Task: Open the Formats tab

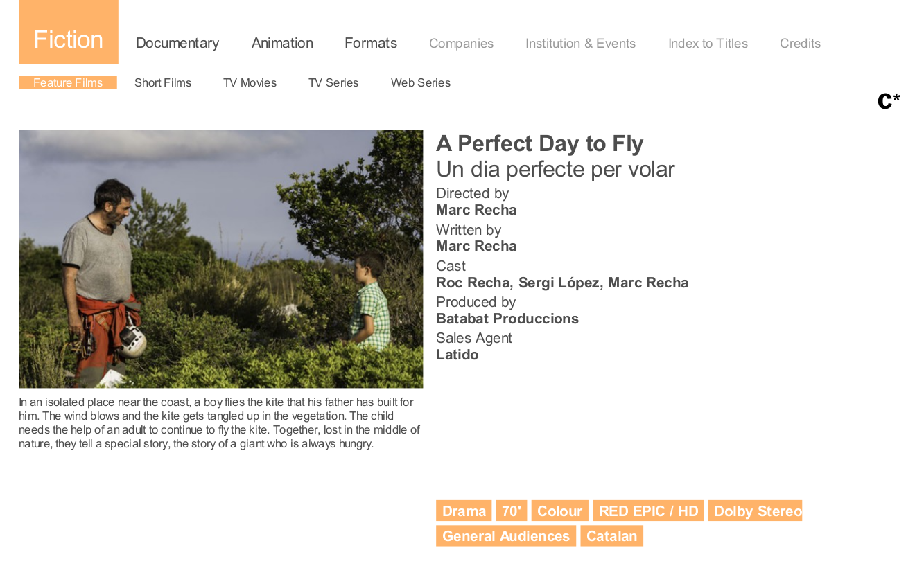Action: coord(371,43)
